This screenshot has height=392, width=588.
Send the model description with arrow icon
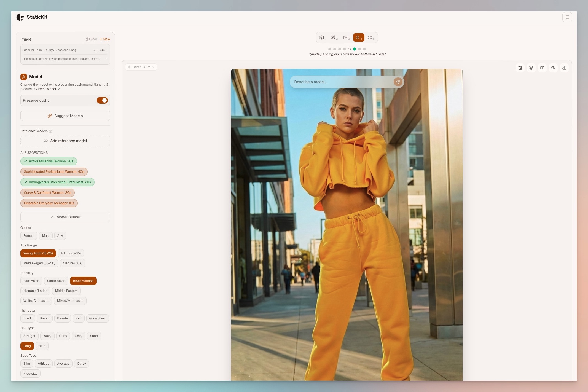[x=398, y=82]
